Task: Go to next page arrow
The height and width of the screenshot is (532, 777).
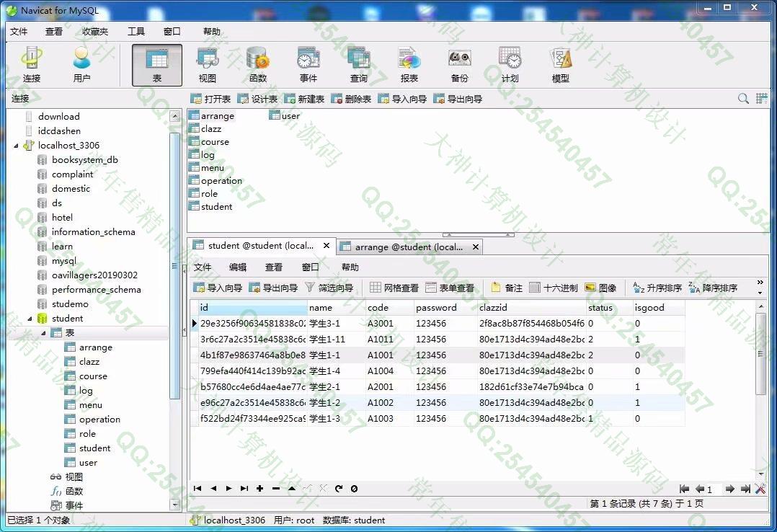Action: click(x=729, y=489)
